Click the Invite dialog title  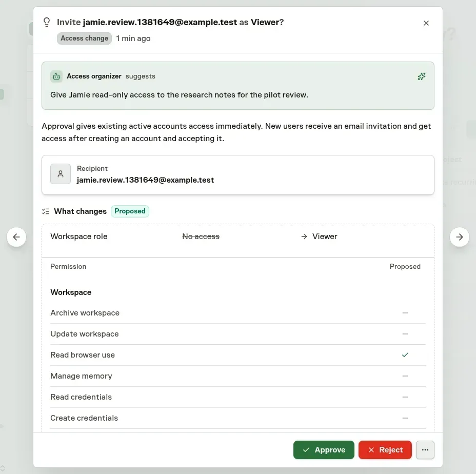coord(170,22)
